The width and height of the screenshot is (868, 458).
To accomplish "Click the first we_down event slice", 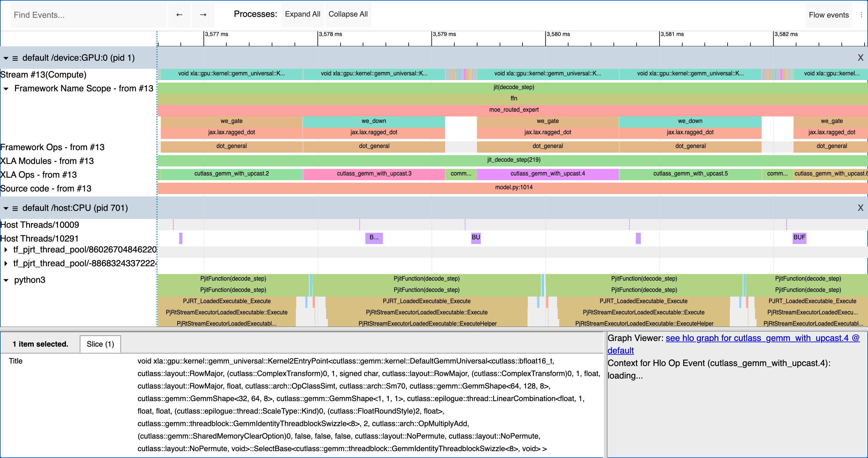I will pyautogui.click(x=373, y=121).
